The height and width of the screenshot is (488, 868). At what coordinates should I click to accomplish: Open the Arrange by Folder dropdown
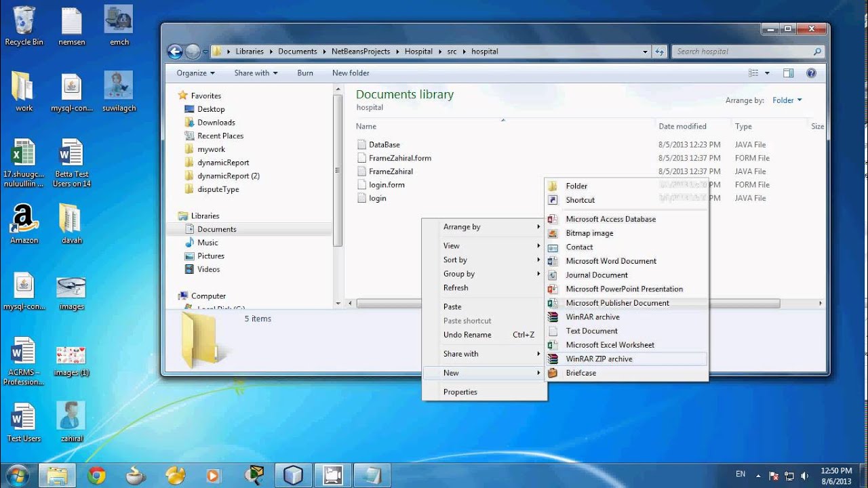tap(787, 100)
